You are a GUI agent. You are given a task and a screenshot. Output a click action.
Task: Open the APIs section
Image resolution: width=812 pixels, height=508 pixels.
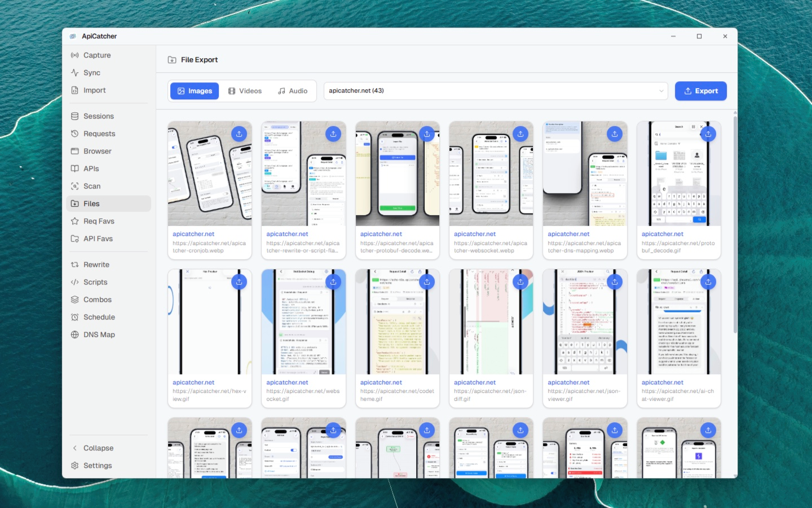109,169
